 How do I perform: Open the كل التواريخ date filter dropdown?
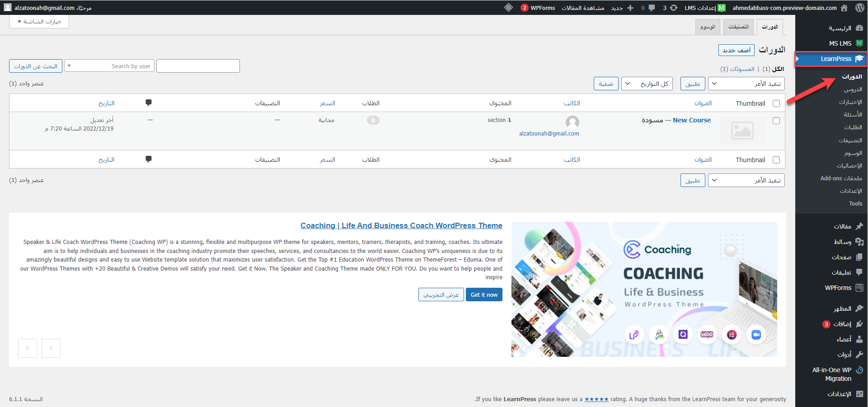point(647,84)
